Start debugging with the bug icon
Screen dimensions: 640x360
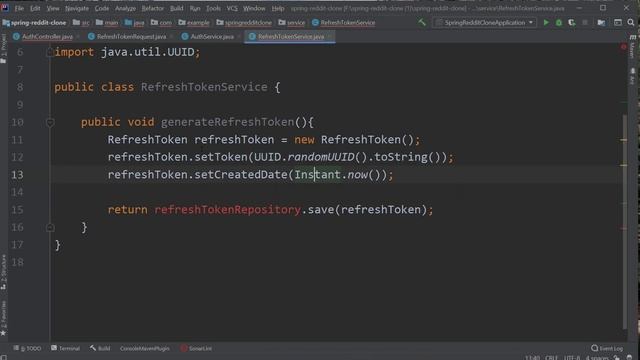point(559,22)
